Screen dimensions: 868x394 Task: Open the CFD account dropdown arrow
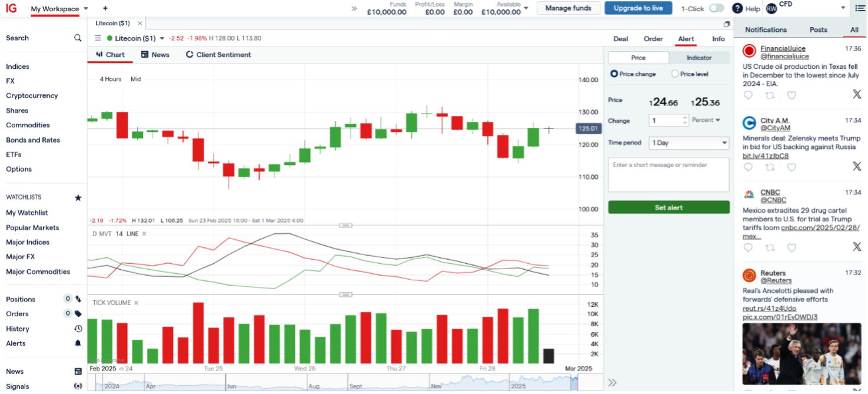point(843,8)
